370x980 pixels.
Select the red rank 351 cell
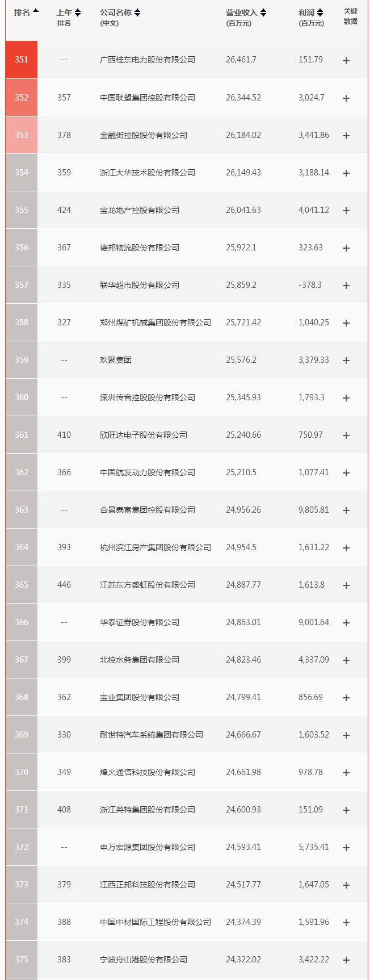[22, 60]
